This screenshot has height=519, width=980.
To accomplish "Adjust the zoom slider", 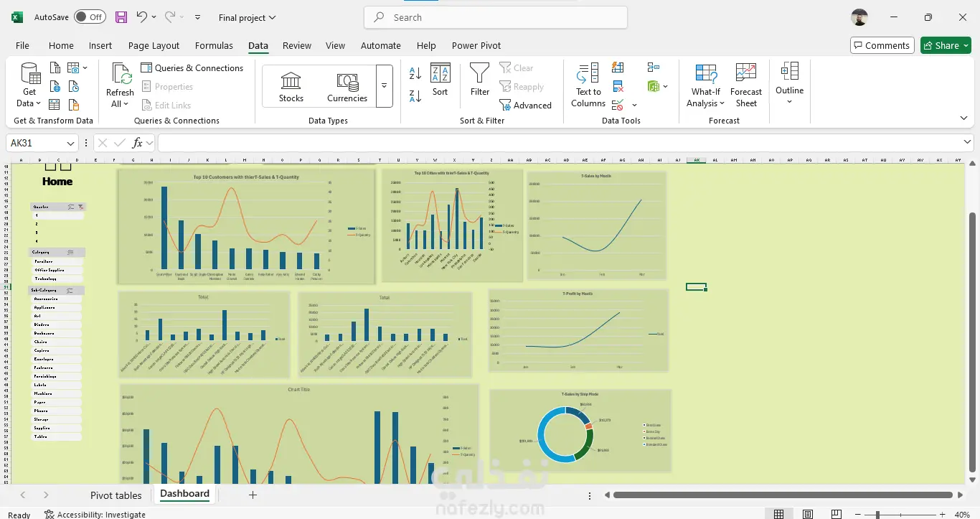I will [877, 515].
